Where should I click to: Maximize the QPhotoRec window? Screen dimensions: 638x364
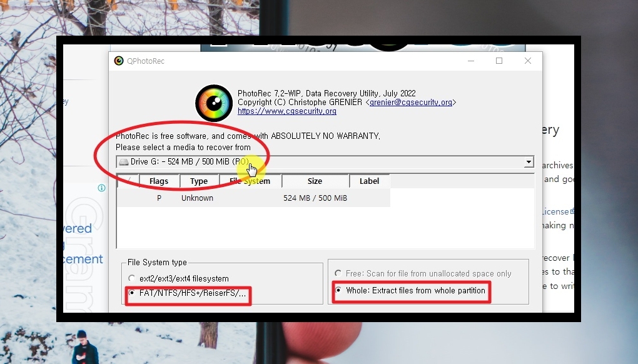[x=499, y=61]
